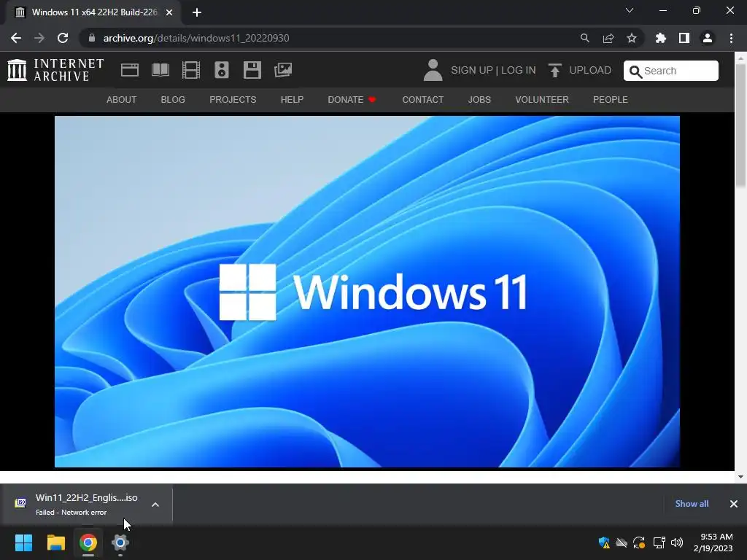Open the ABOUT menu link
Image resolution: width=747 pixels, height=560 pixels.
[122, 99]
